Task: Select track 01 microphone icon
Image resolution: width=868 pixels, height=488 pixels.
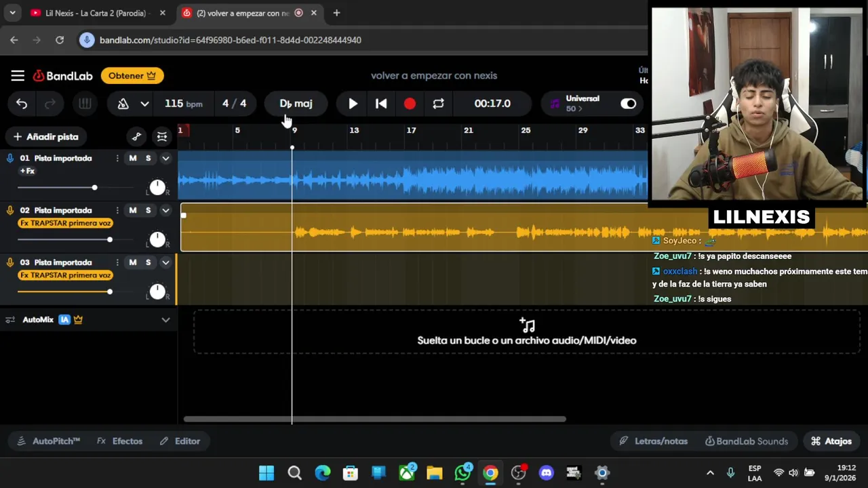Action: [x=10, y=159]
